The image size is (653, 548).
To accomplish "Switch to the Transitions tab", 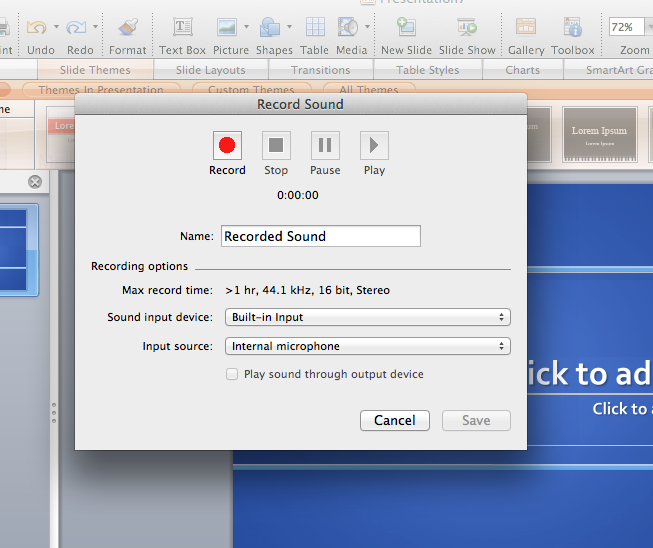I will pyautogui.click(x=321, y=70).
